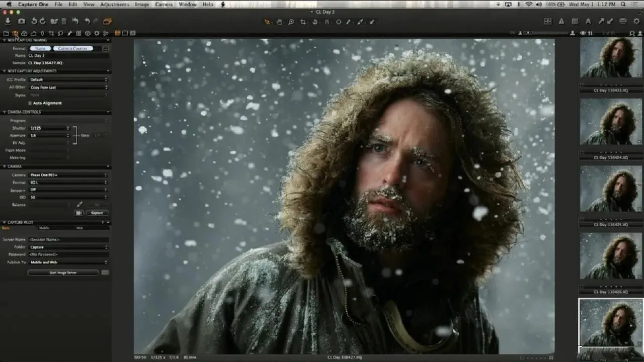Click the Import images icon in toolbar
This screenshot has width=644, height=362.
click(x=8, y=22)
